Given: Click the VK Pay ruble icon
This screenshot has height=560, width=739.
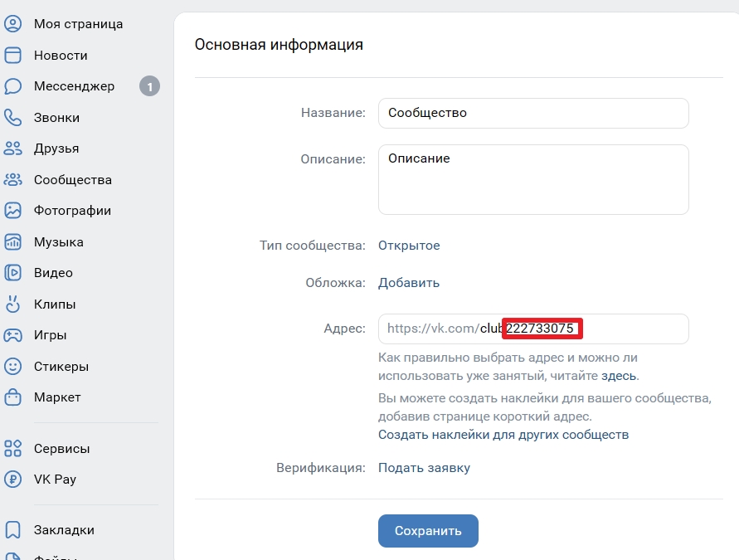Looking at the screenshot, I should (12, 480).
